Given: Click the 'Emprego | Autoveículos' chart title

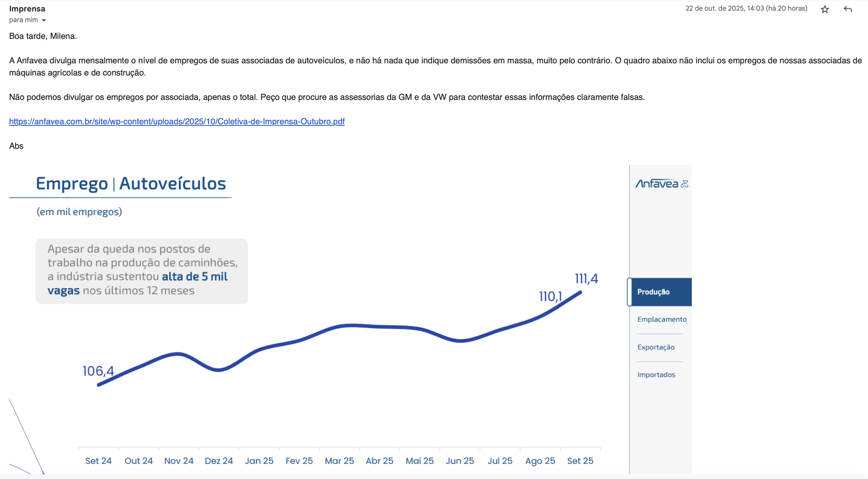Looking at the screenshot, I should point(131,184).
